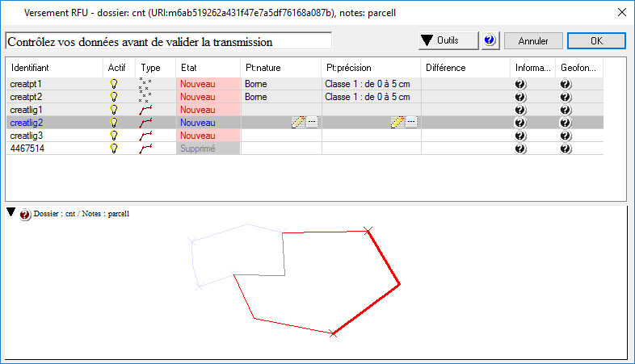This screenshot has width=635, height=364.
Task: Click the edit pencil in Pt:précision cell
Action: [397, 122]
